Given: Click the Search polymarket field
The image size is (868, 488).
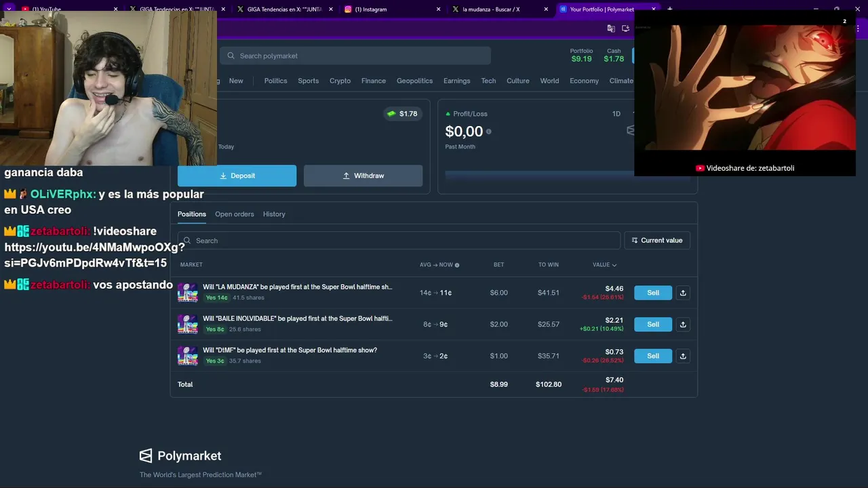Looking at the screenshot, I should click(355, 56).
